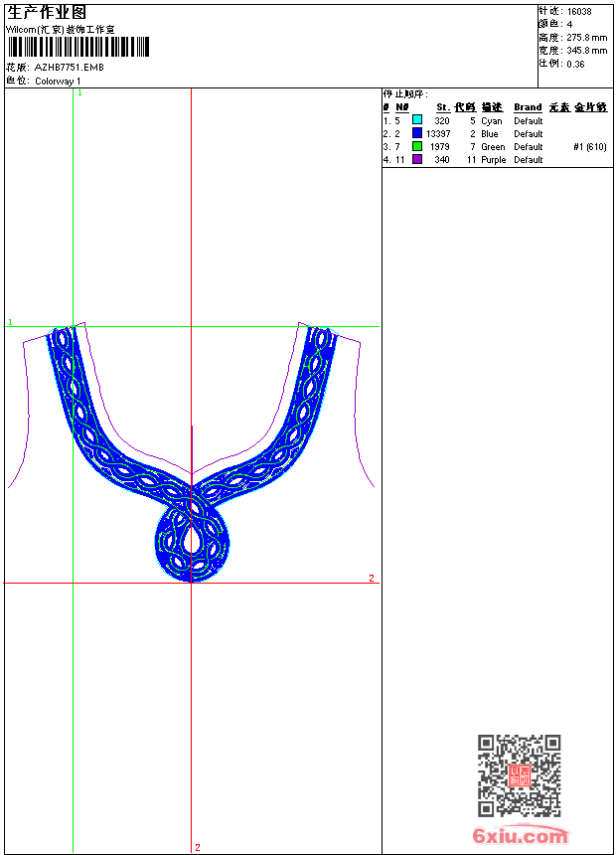Image resolution: width=616 pixels, height=855 pixels.
Task: Click the QR code at bottom right
Action: (x=519, y=775)
